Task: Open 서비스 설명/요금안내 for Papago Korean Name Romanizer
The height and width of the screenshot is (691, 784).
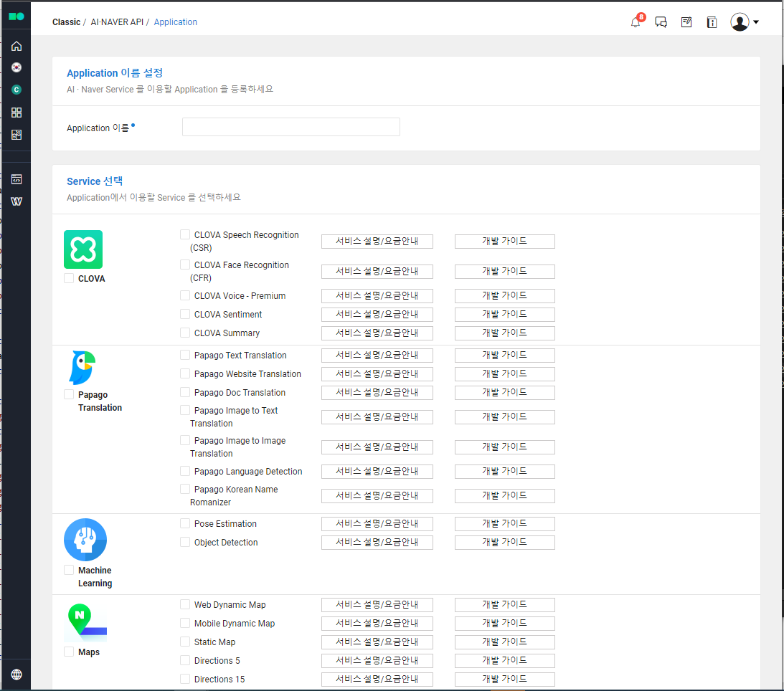Action: point(377,495)
